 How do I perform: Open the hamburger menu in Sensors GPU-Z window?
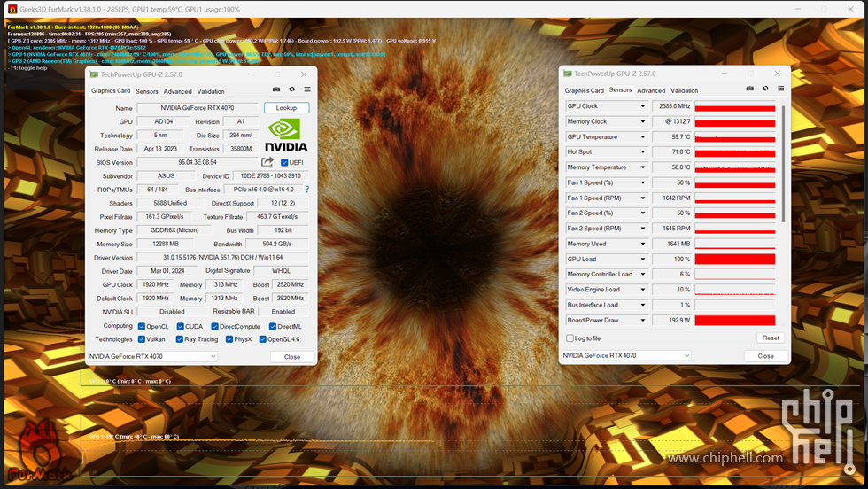pos(781,89)
